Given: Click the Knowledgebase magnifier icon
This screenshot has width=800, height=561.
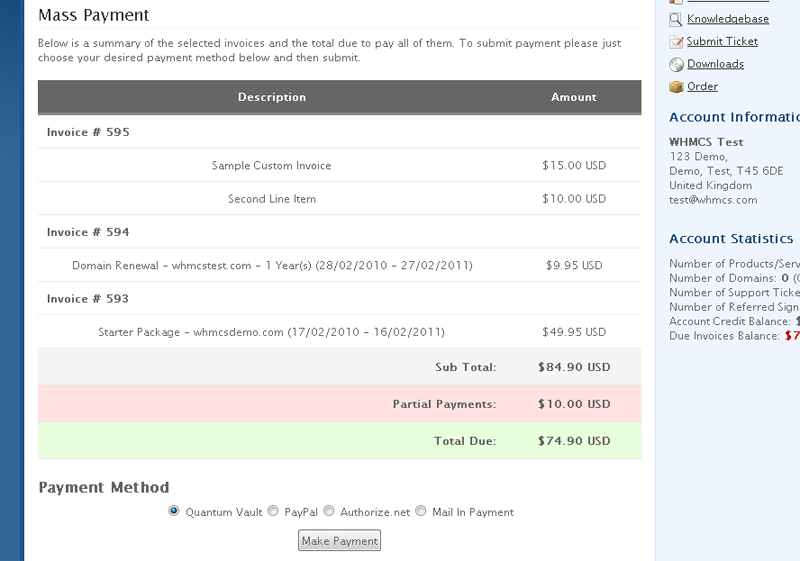Looking at the screenshot, I should 676,19.
